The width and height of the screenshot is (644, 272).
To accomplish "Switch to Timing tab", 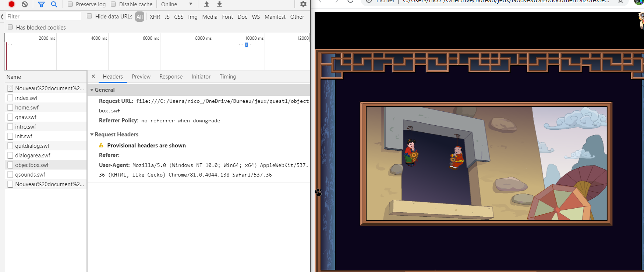I will [228, 76].
